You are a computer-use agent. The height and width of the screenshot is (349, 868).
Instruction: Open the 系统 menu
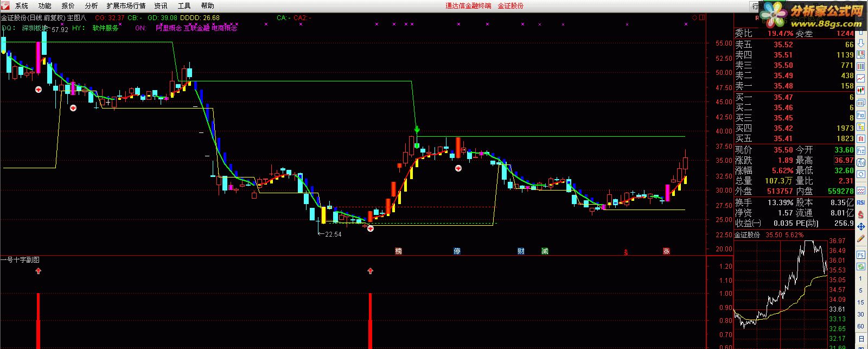(x=22, y=5)
